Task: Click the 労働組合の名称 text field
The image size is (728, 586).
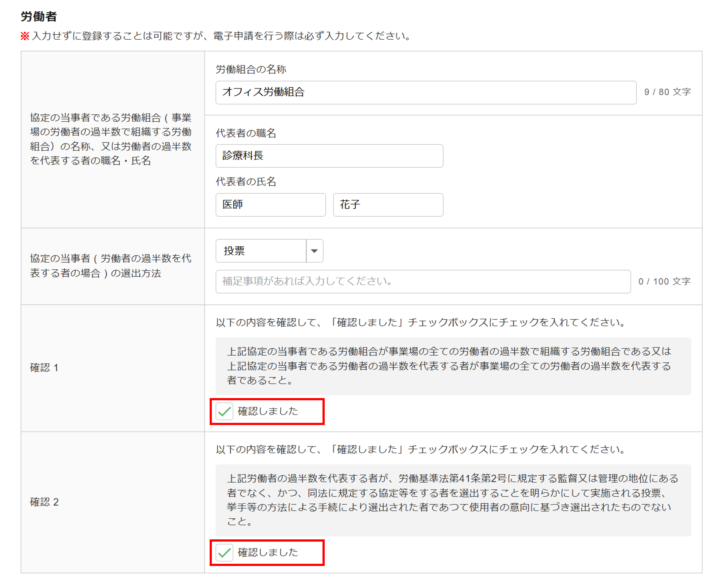Action: click(425, 93)
